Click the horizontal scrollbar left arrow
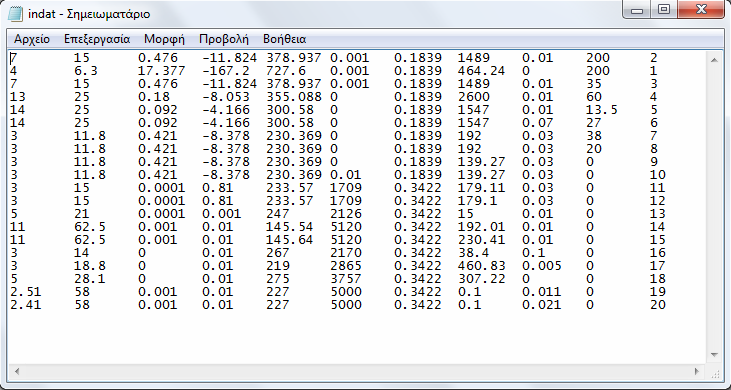The width and height of the screenshot is (731, 390). 17,371
